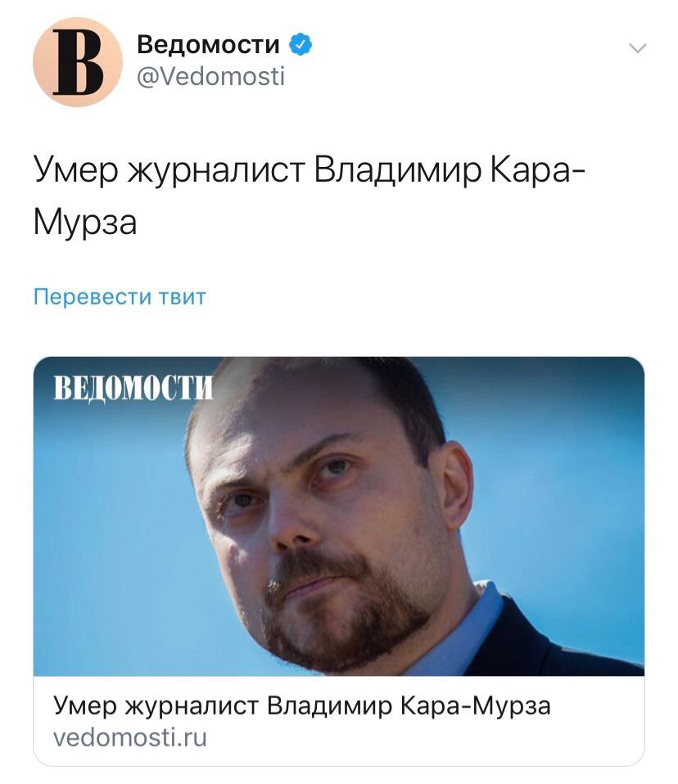
Task: Click the @Vedomosti handle
Action: pyautogui.click(x=210, y=76)
